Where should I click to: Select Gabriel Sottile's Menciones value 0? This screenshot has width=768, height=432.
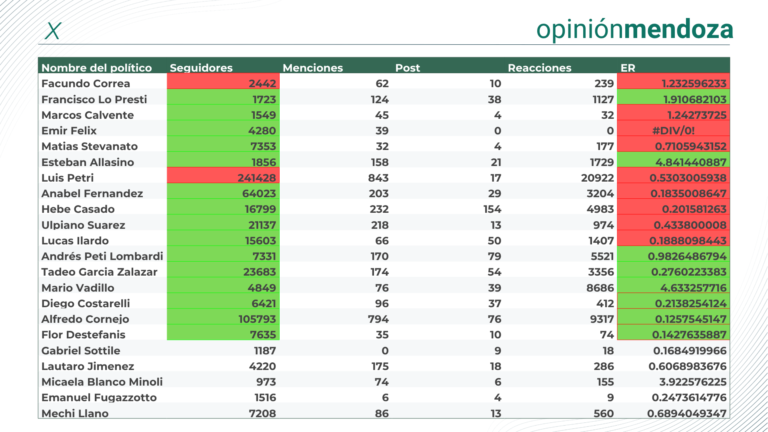[x=384, y=350]
